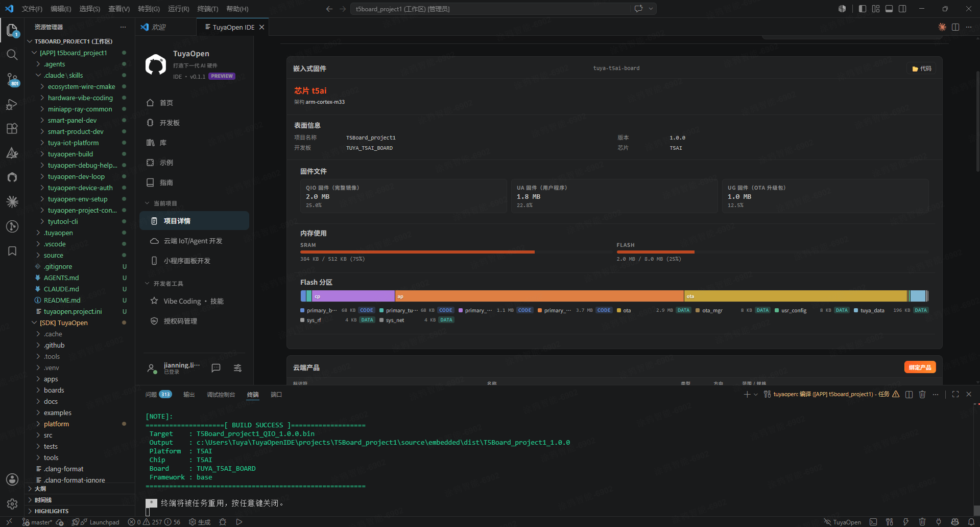Toggle Primary Side Bar layout button
Viewport: 980px width, 527px height.
[x=863, y=9]
